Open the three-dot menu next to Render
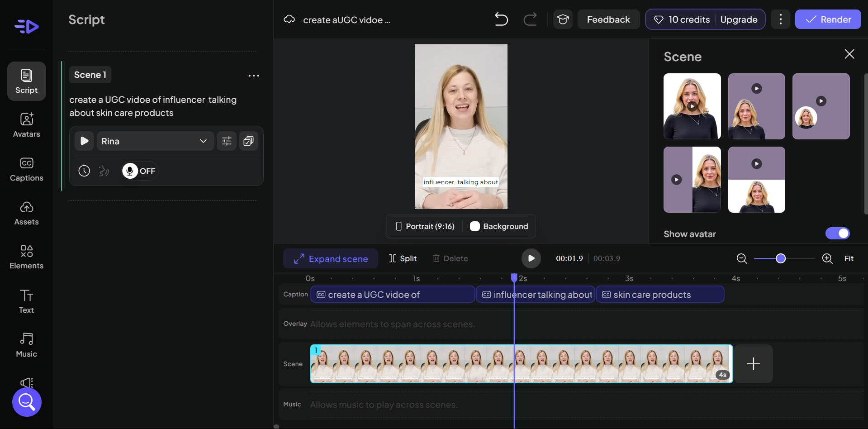 [780, 19]
